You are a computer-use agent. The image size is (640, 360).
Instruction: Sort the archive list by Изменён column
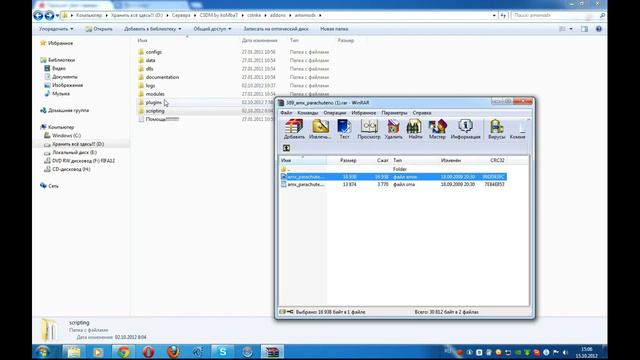click(x=451, y=160)
